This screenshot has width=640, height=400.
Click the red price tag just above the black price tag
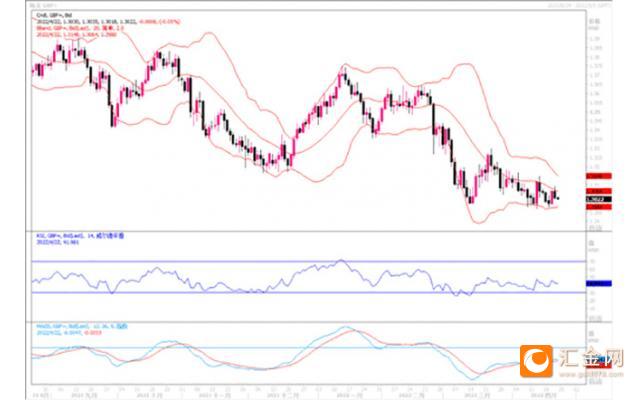pyautogui.click(x=598, y=191)
